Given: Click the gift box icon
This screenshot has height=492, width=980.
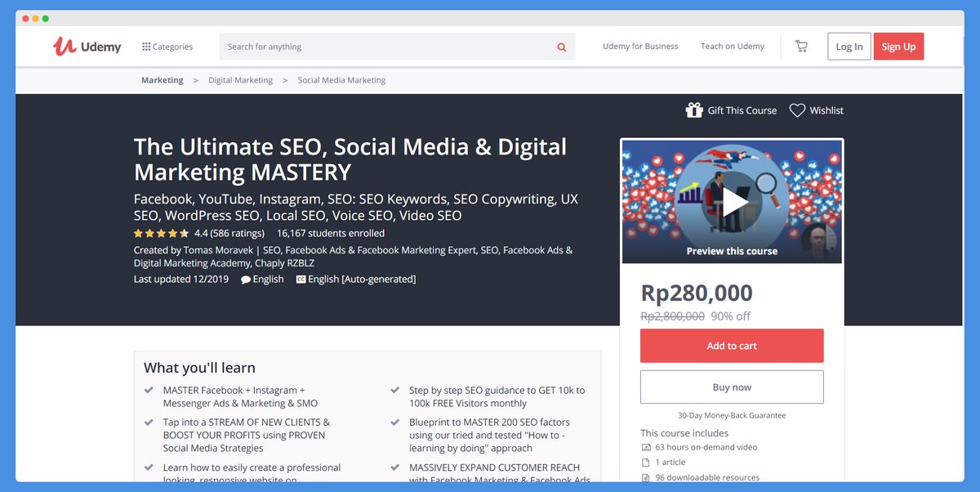Looking at the screenshot, I should [694, 110].
